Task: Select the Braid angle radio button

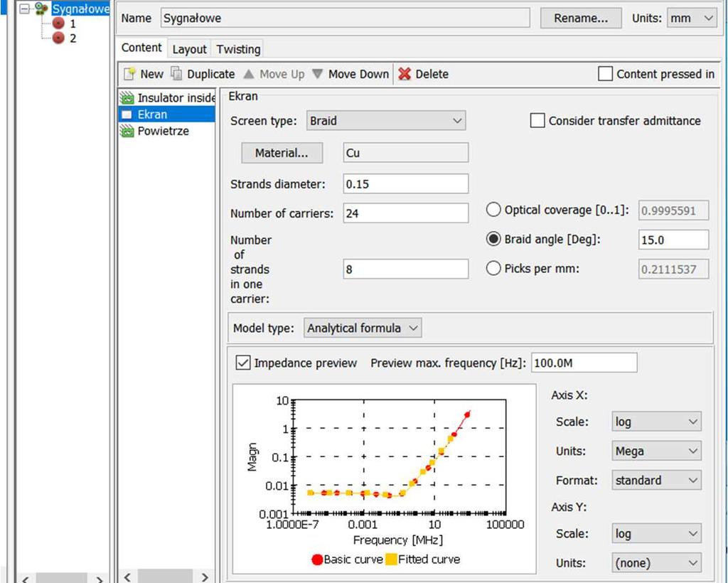Action: click(493, 239)
